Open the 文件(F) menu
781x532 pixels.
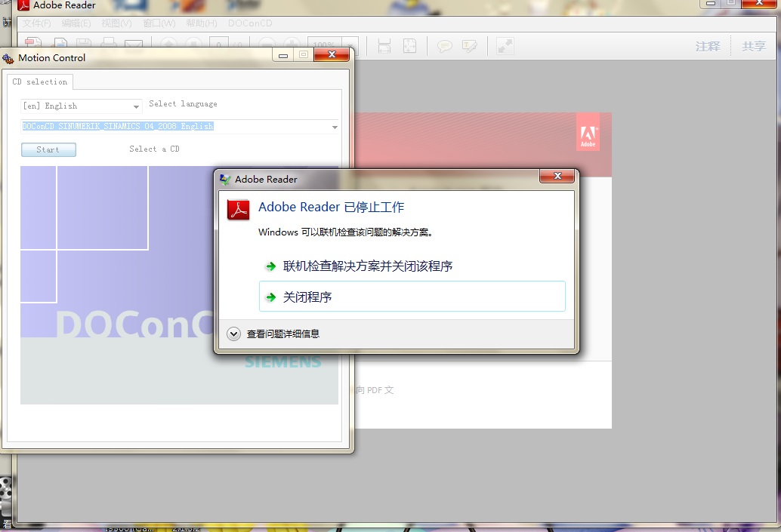tap(36, 23)
